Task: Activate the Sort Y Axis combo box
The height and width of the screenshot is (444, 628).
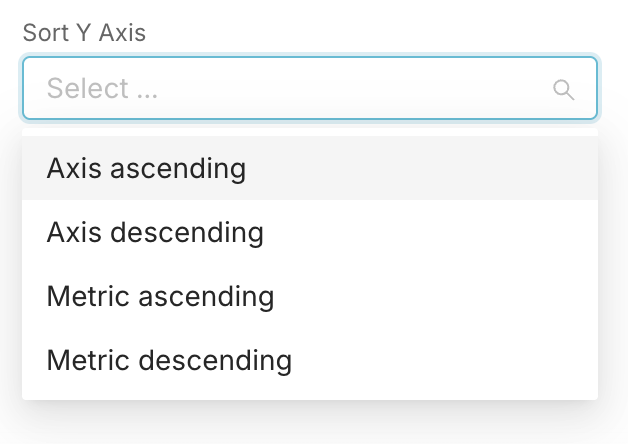Action: pyautogui.click(x=310, y=88)
